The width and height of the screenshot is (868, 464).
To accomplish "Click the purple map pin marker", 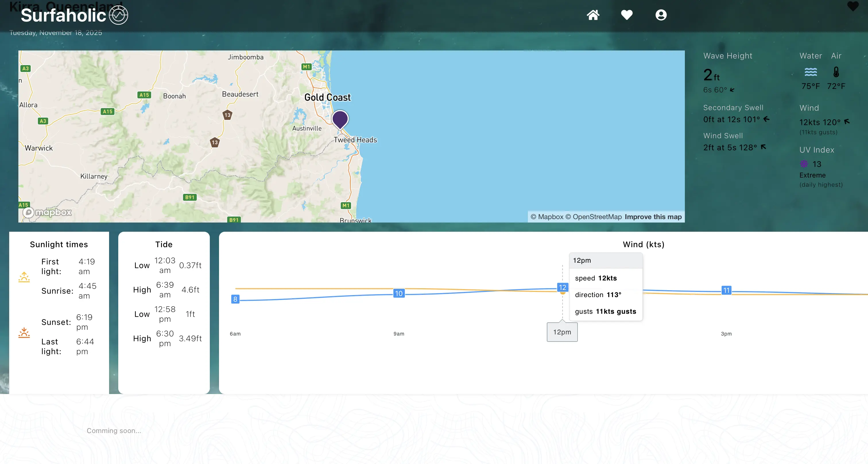I will coord(340,119).
